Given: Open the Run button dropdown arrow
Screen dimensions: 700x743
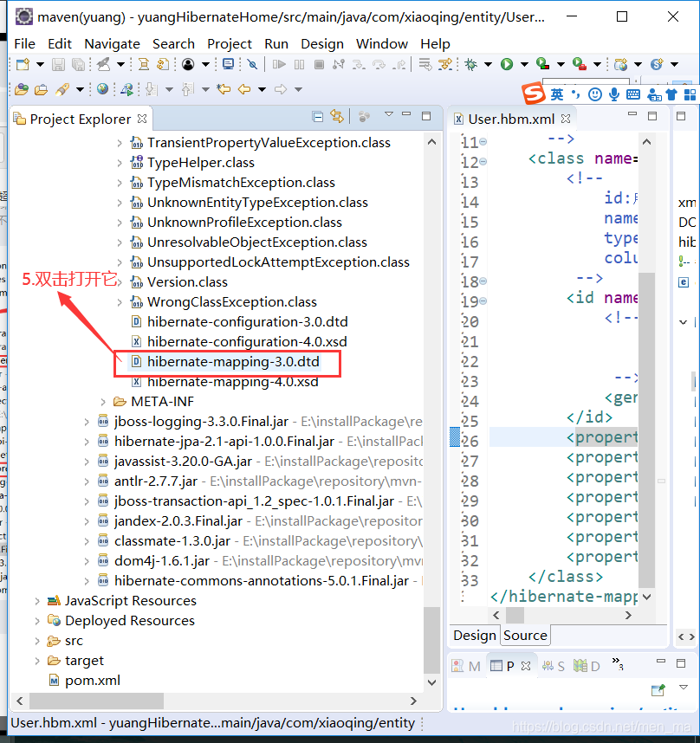Looking at the screenshot, I should pyautogui.click(x=524, y=64).
